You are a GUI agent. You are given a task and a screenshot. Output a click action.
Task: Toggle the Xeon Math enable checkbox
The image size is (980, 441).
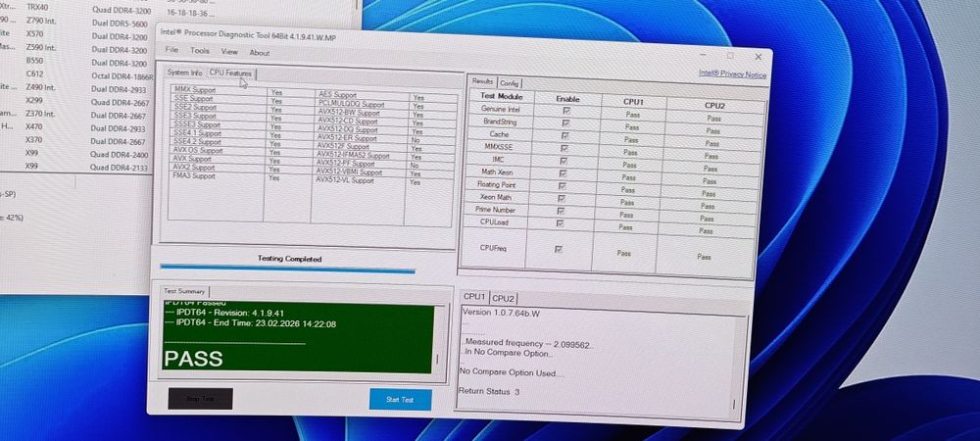coord(562,199)
